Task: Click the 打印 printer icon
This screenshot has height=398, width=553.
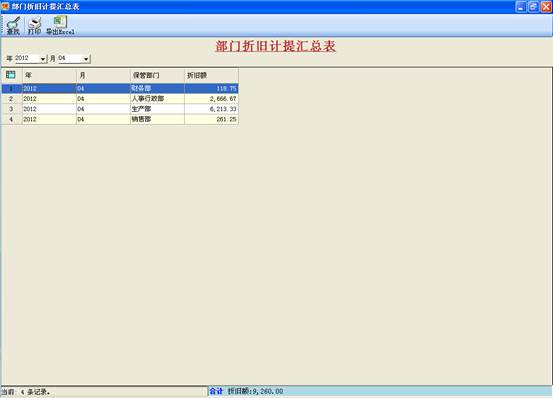Action: tap(35, 26)
